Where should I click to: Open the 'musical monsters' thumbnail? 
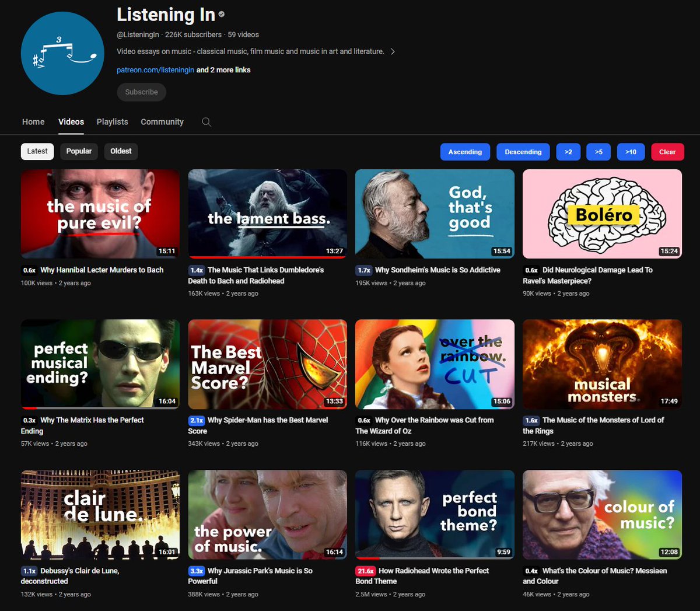pos(602,364)
